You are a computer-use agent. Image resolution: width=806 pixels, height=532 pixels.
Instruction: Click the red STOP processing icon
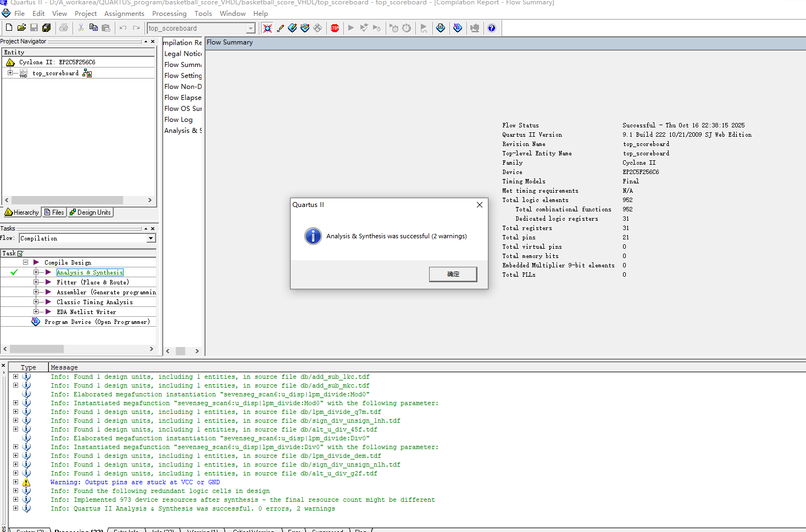click(335, 28)
